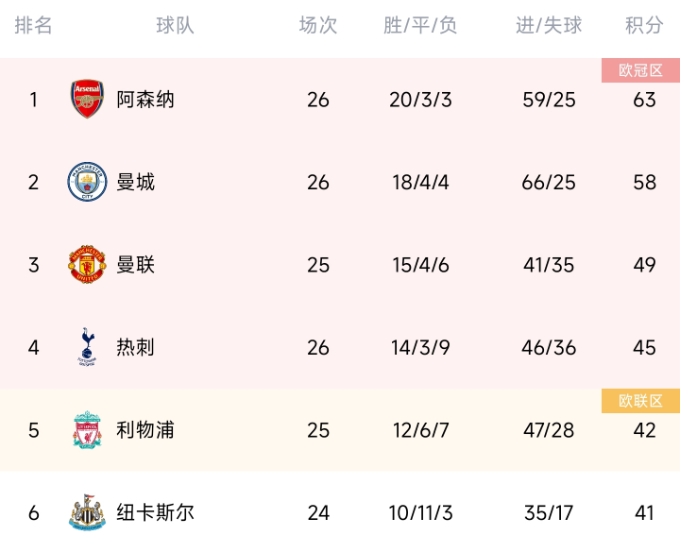Viewport: 690px width, 549px height.
Task: Select the 欧冠区 red zone badge
Action: tap(641, 70)
